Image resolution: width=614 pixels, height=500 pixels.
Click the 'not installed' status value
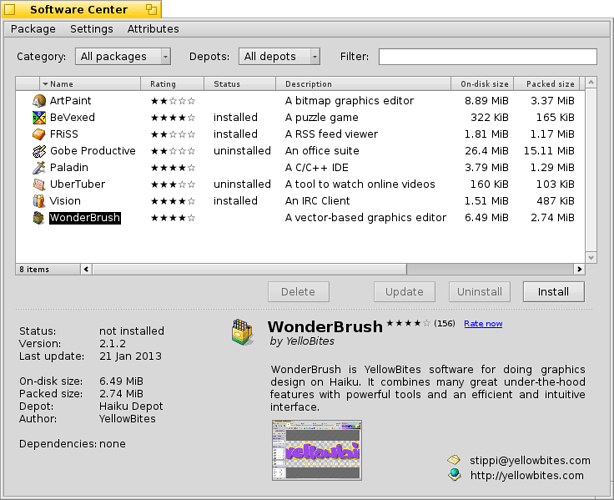coord(132,331)
